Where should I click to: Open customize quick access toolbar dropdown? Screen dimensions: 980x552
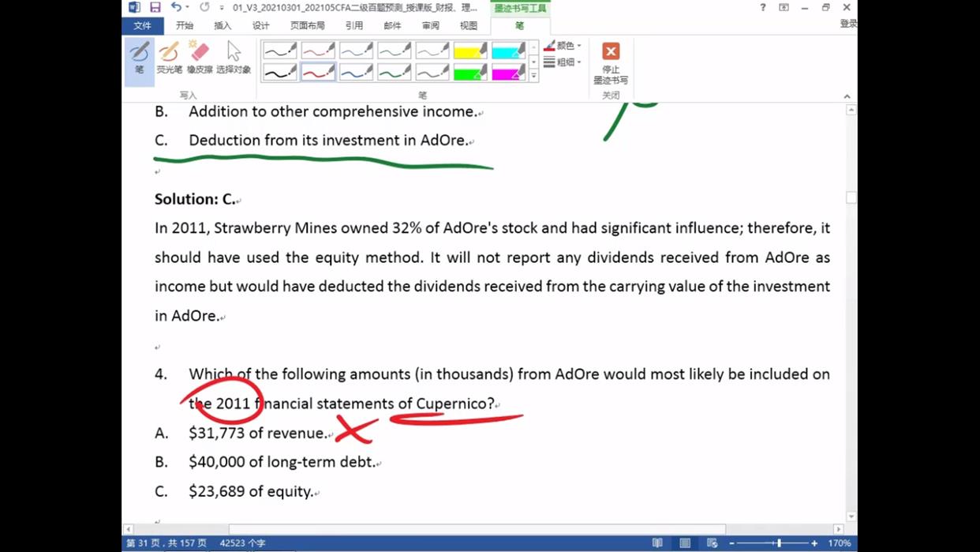[222, 8]
